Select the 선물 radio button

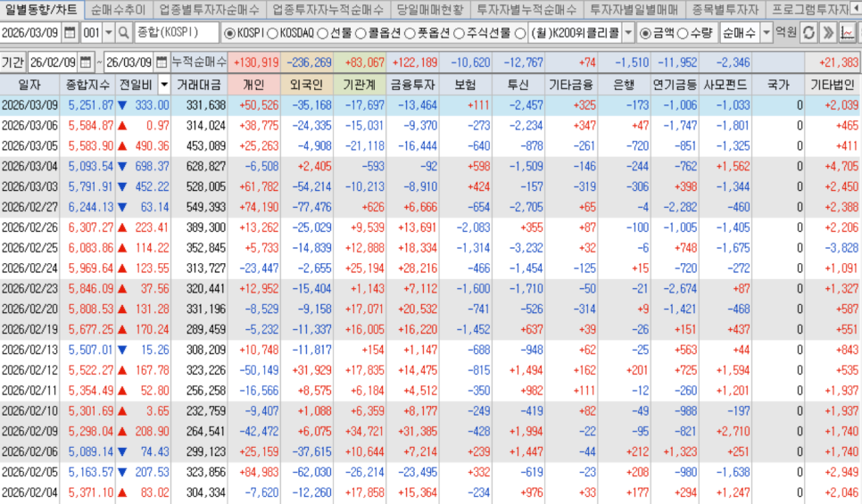323,34
